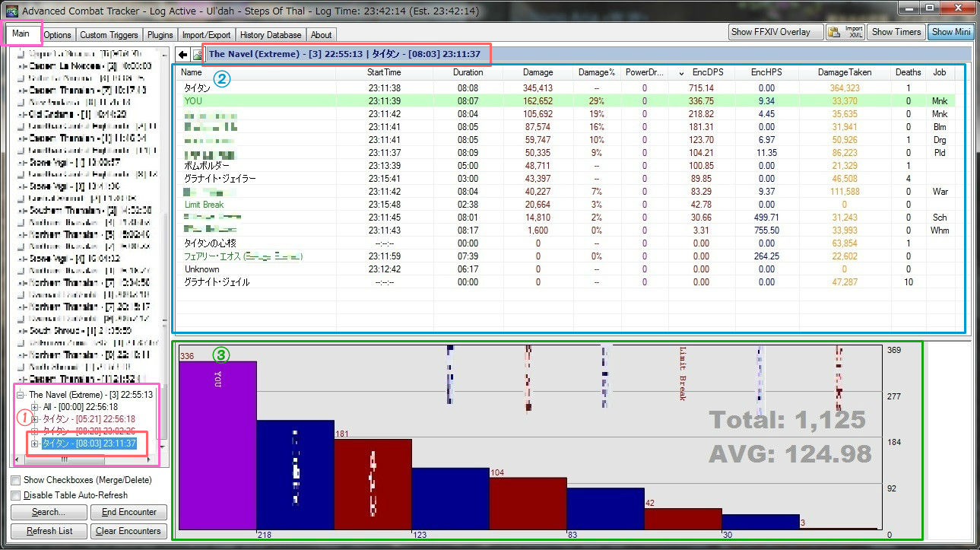This screenshot has width=980, height=550.
Task: Click the Refresh List button
Action: [49, 531]
